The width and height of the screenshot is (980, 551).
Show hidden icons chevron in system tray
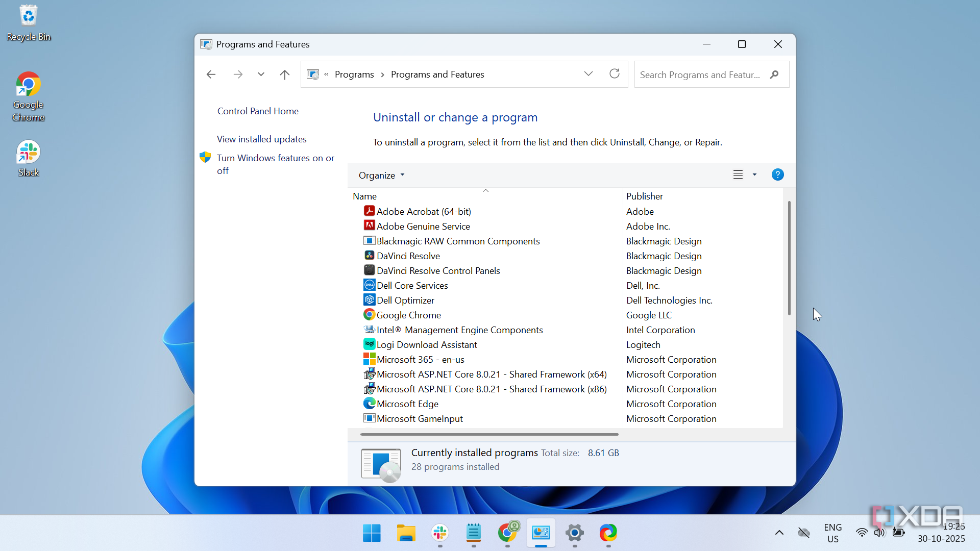[x=779, y=533]
